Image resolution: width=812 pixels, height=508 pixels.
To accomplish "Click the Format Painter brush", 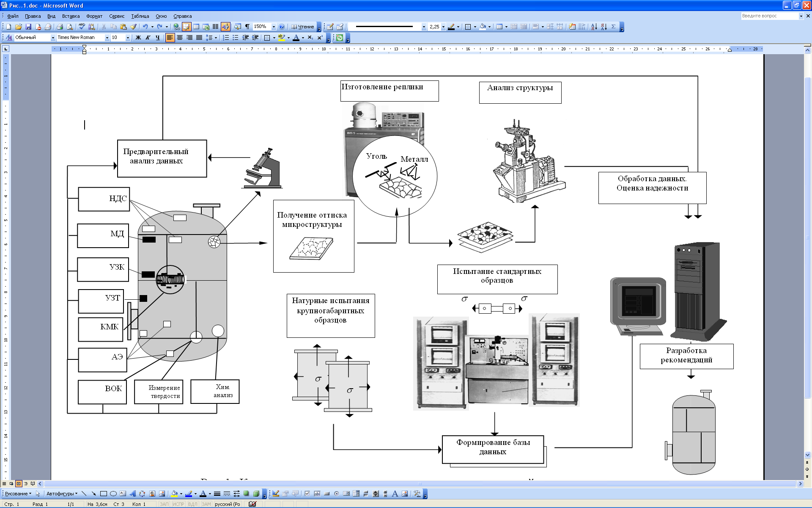I will [133, 27].
